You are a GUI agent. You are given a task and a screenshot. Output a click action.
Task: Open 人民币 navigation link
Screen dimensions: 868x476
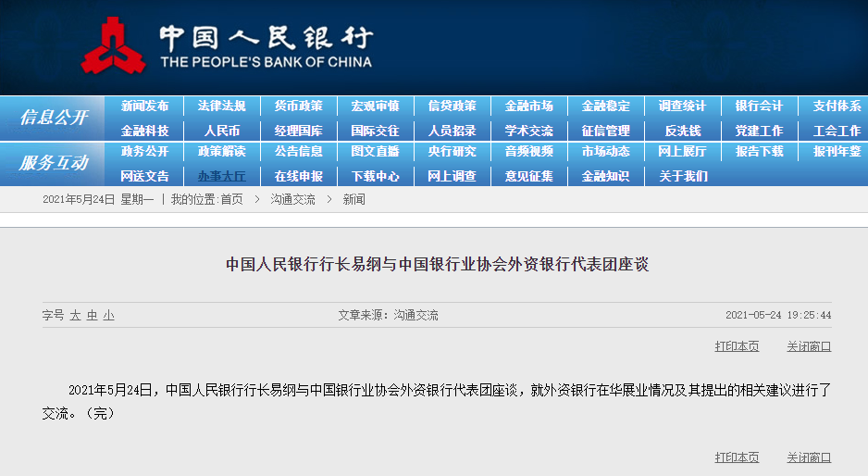221,131
